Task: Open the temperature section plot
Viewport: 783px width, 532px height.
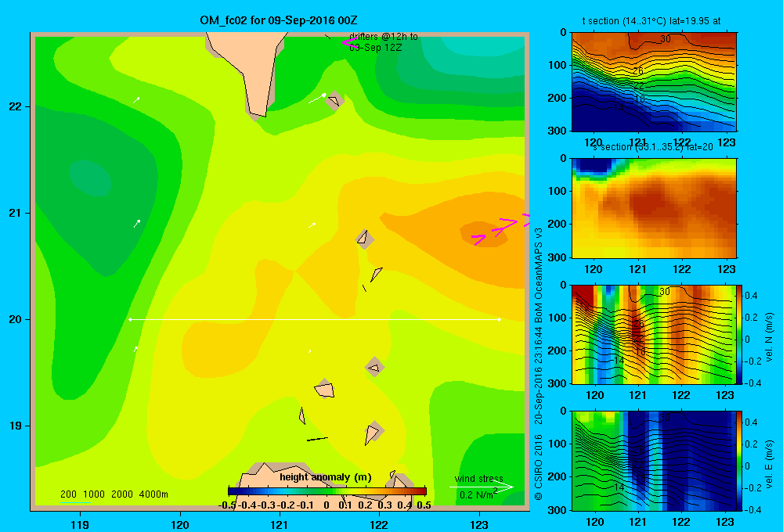Action: click(x=654, y=82)
